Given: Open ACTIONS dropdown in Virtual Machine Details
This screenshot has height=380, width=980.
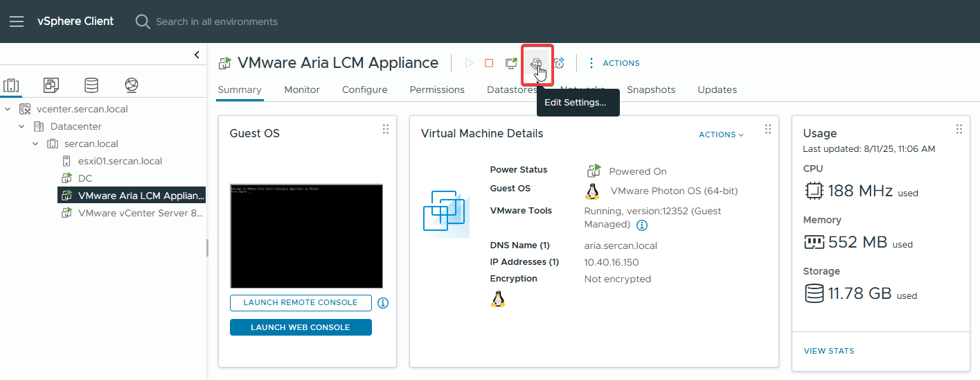Looking at the screenshot, I should [x=722, y=135].
